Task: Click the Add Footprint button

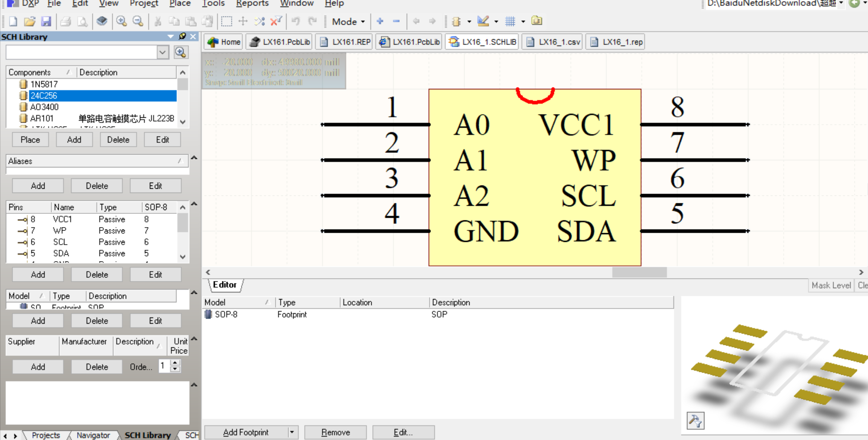Action: click(x=246, y=432)
